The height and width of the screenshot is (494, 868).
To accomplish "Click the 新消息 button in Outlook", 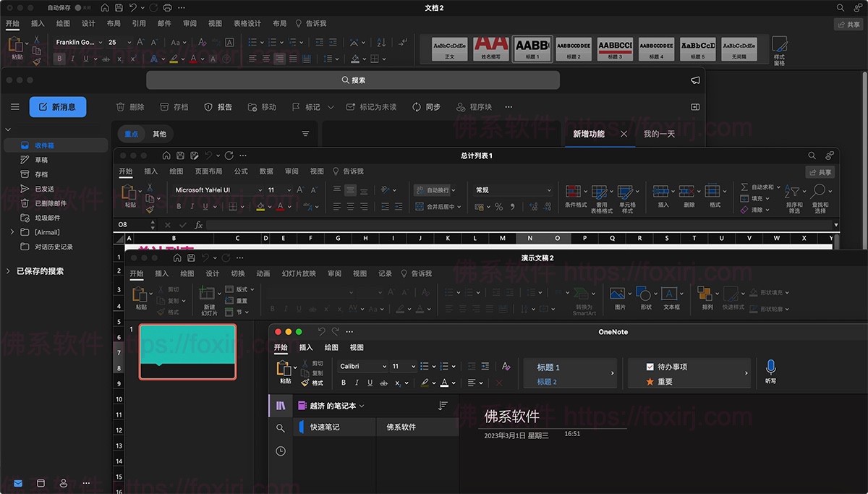I will pos(57,107).
